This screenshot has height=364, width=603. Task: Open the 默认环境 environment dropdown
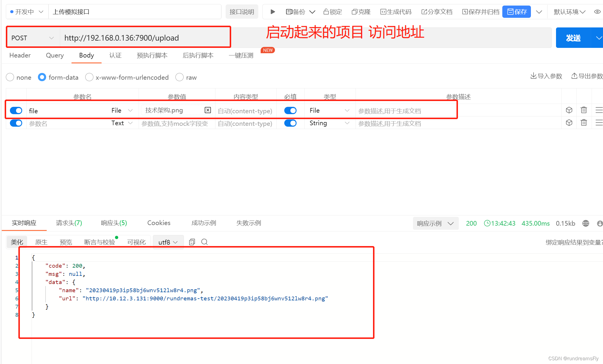569,12
